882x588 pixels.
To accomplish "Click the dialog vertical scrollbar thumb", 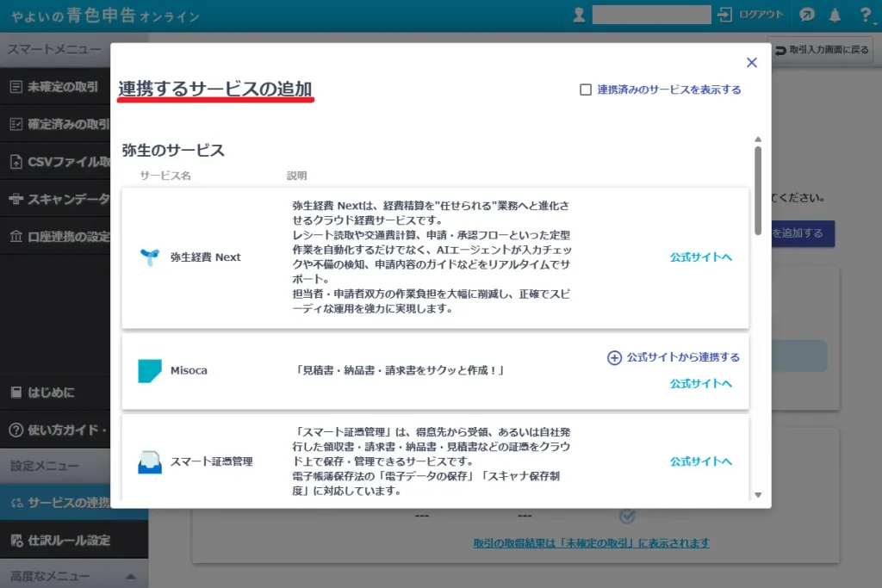I will [x=758, y=190].
